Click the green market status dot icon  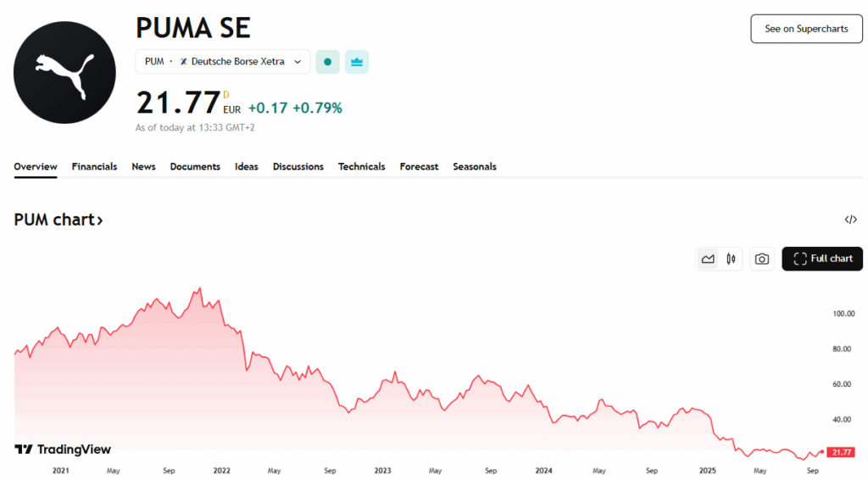tap(328, 62)
